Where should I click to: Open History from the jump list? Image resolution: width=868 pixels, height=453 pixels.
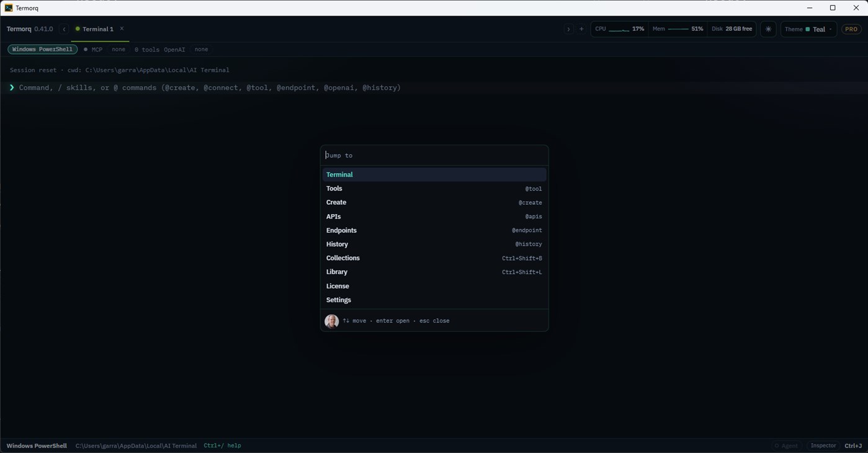[x=434, y=244]
